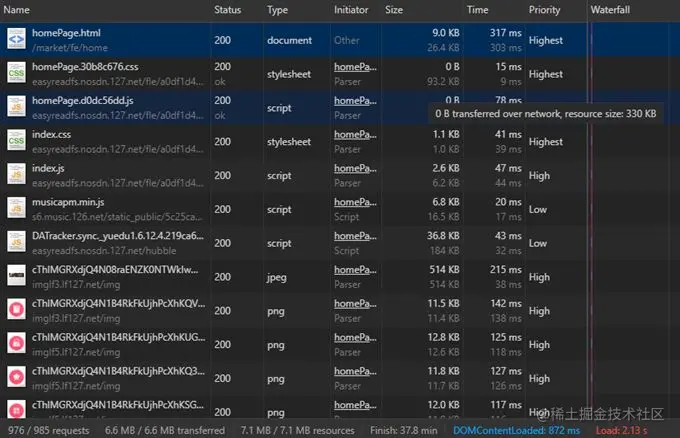The height and width of the screenshot is (438, 680).
Task: Click the 'document' type cell of homePage.html
Action: coord(289,40)
